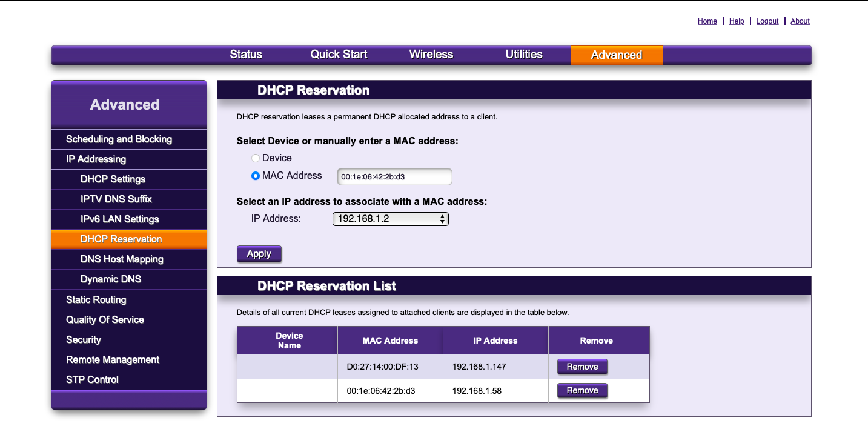This screenshot has width=868, height=429.
Task: Go to the Wireless tab
Action: tap(431, 55)
